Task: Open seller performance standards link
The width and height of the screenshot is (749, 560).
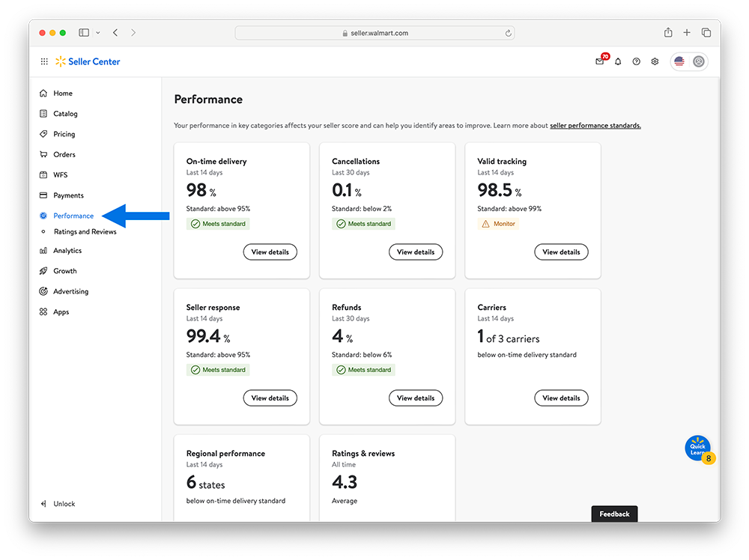Action: tap(595, 126)
